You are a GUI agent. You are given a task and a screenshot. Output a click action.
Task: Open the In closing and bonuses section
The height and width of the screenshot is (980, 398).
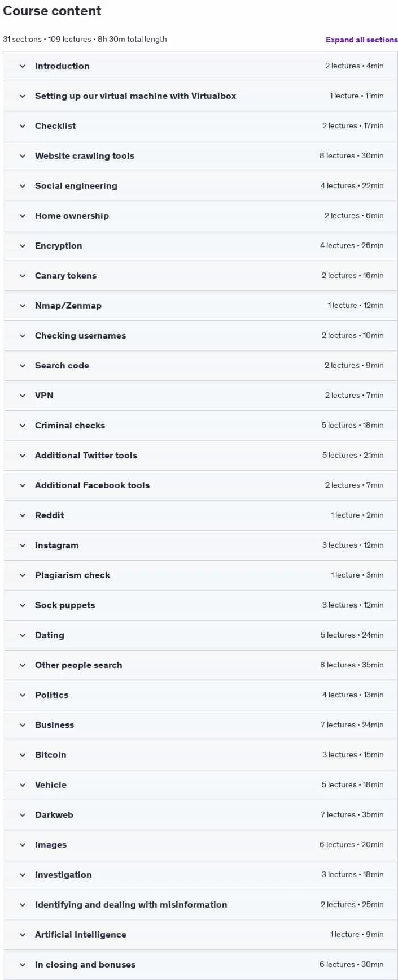200,965
